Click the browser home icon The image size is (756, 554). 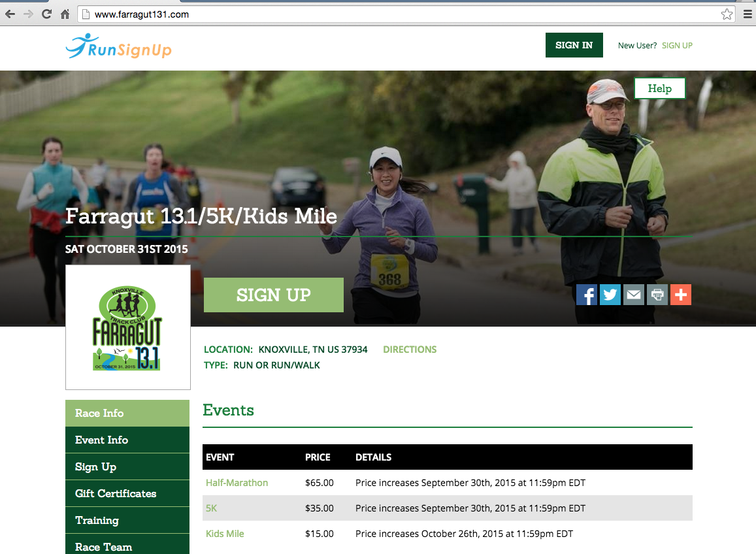64,13
